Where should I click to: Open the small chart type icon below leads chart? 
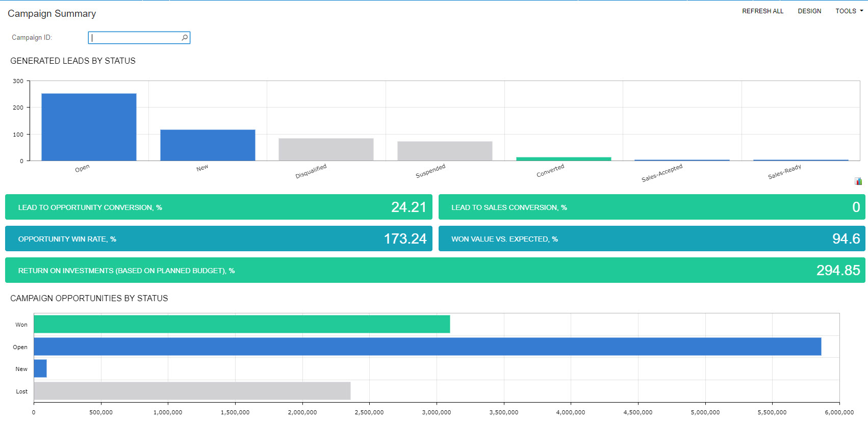[858, 181]
